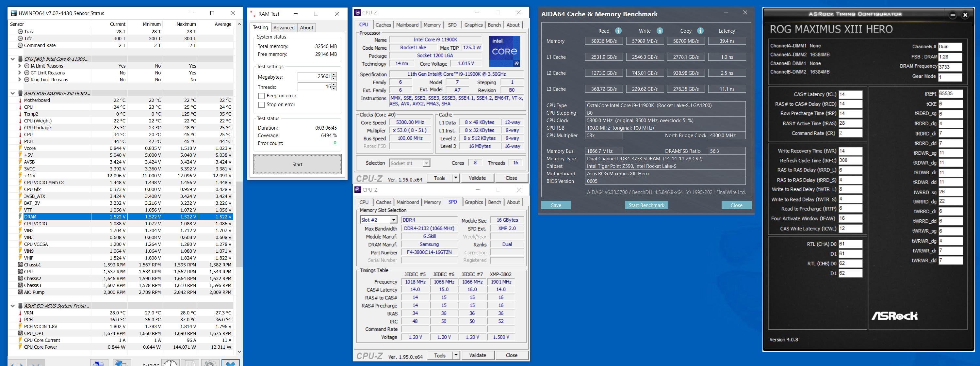This screenshot has height=366, width=980.
Task: Open the About tab in RAM Test
Action: [307, 27]
